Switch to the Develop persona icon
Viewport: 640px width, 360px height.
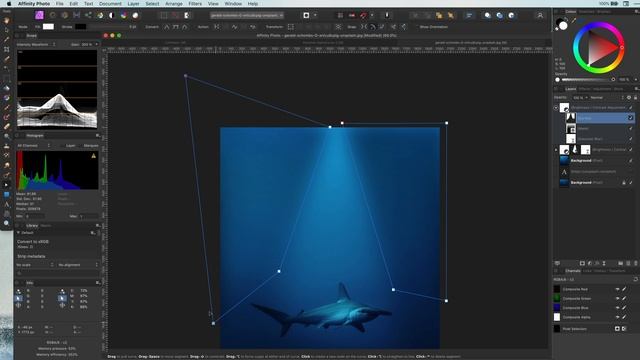tap(64, 16)
